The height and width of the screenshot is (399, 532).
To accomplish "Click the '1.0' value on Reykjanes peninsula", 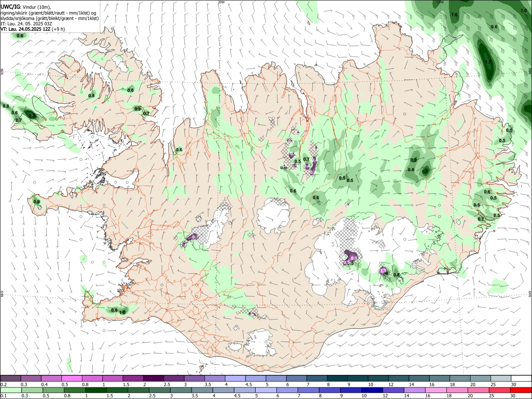I will click(x=123, y=313).
